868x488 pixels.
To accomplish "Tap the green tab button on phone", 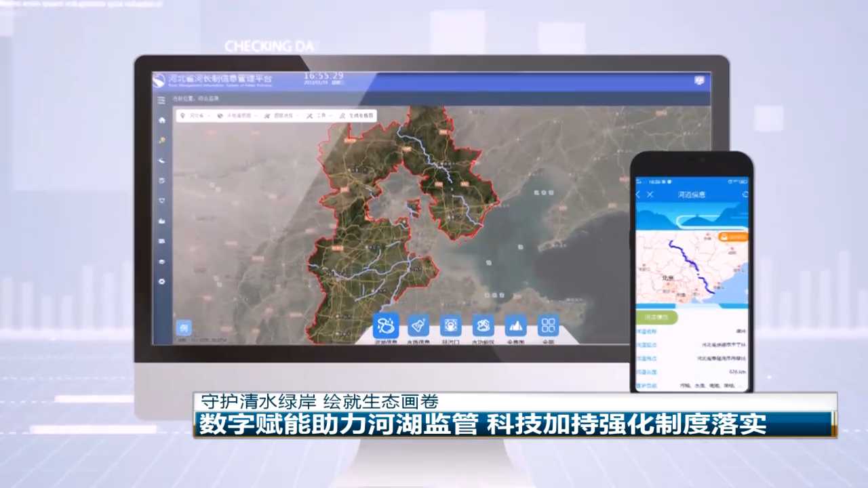I will point(656,317).
